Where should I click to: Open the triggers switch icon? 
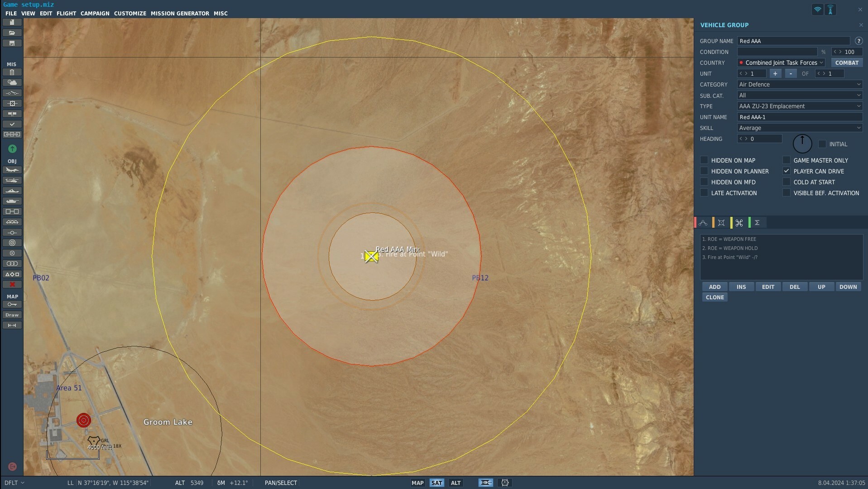pos(12,93)
